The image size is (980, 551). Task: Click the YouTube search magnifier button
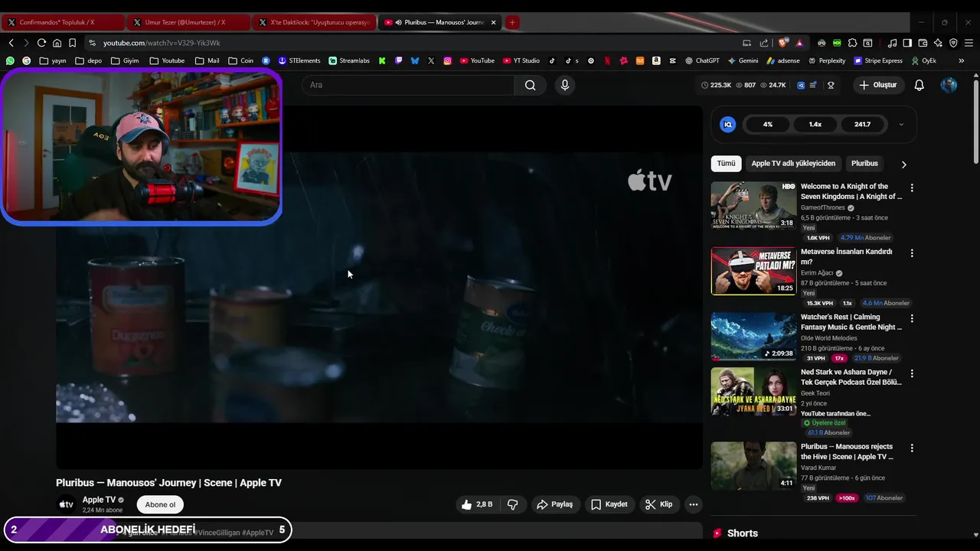(x=530, y=85)
